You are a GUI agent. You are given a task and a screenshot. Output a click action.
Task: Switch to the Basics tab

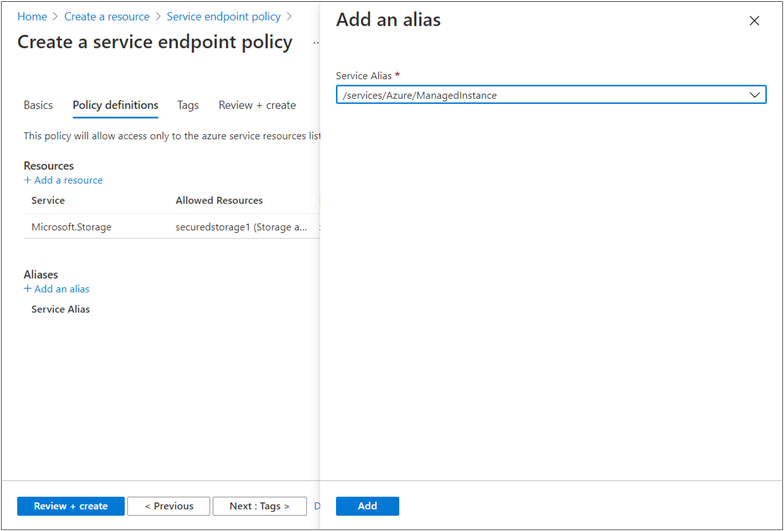pos(38,105)
